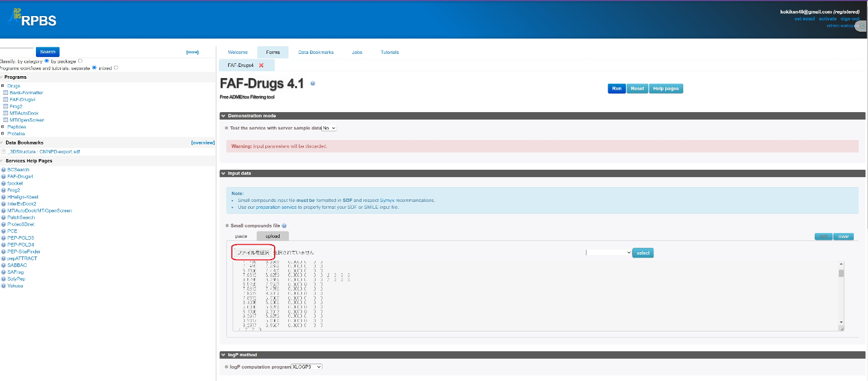868x381 pixels.
Task: Switch to the upload input tab
Action: tap(273, 236)
